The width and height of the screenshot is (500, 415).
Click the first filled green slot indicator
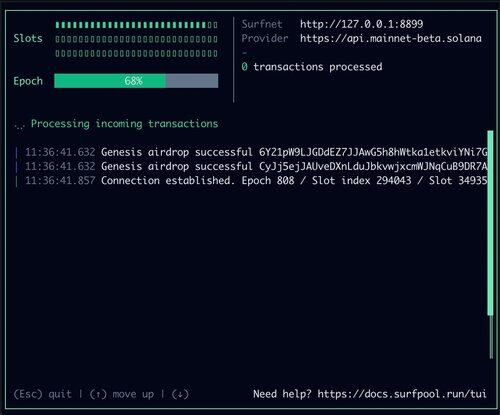[58, 25]
